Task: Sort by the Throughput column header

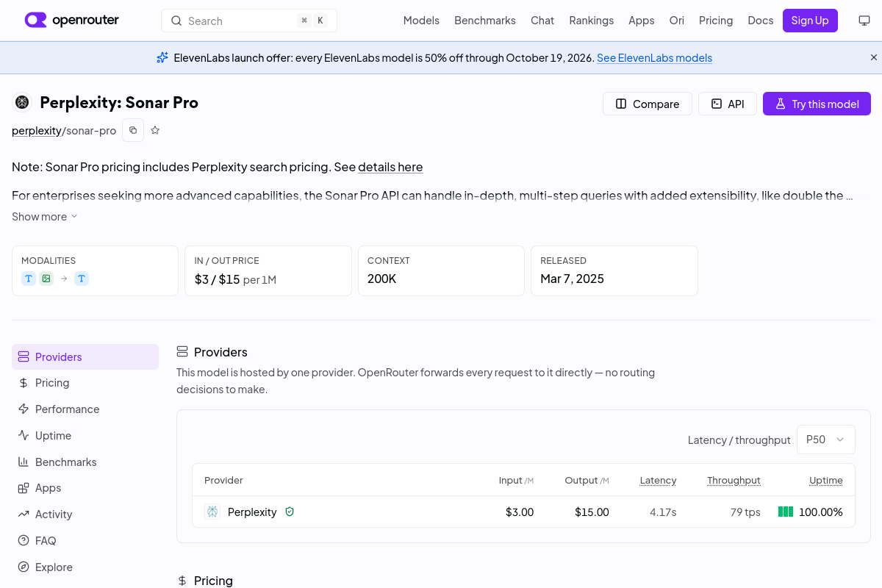Action: pos(734,480)
